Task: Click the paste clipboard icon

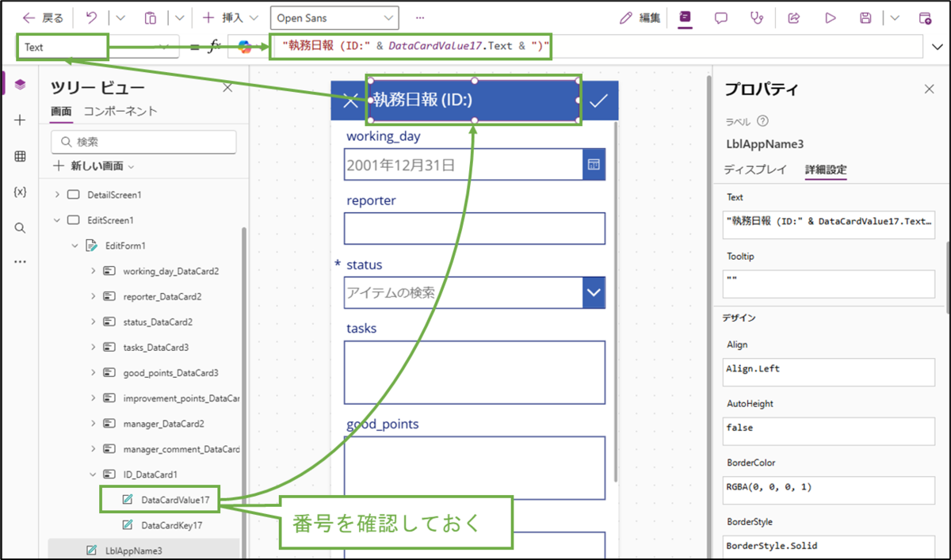Action: 151,17
